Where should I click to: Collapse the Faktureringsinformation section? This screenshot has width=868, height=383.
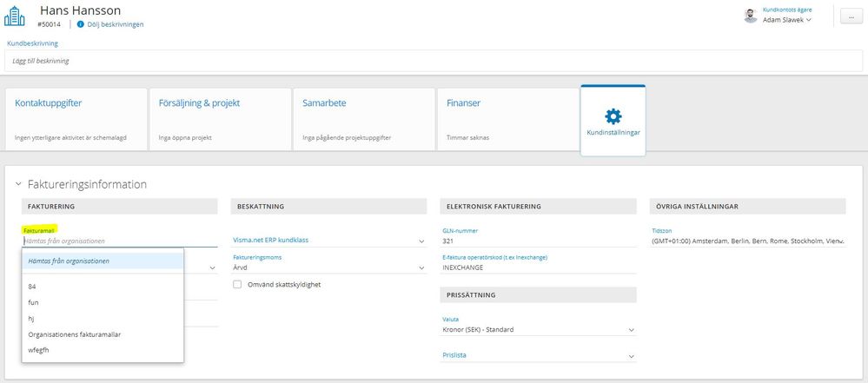click(18, 184)
